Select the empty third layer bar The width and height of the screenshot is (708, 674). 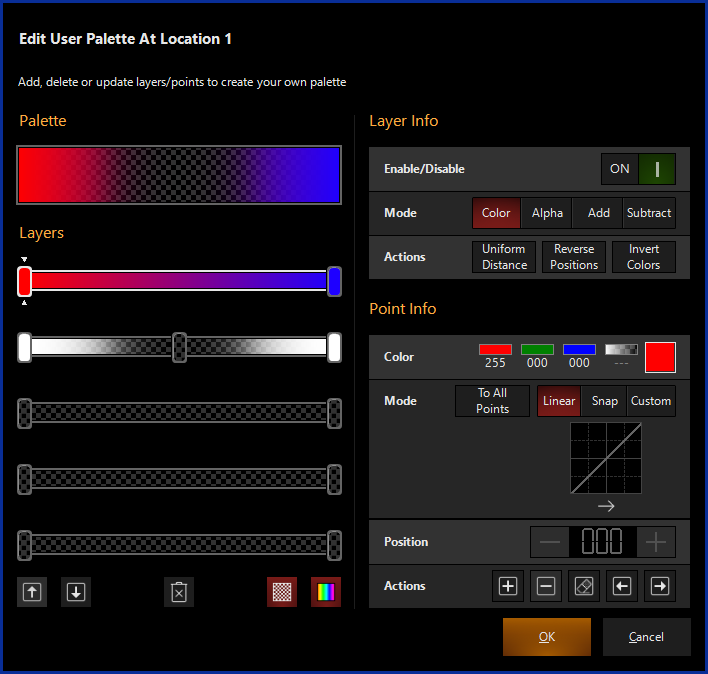tap(179, 413)
